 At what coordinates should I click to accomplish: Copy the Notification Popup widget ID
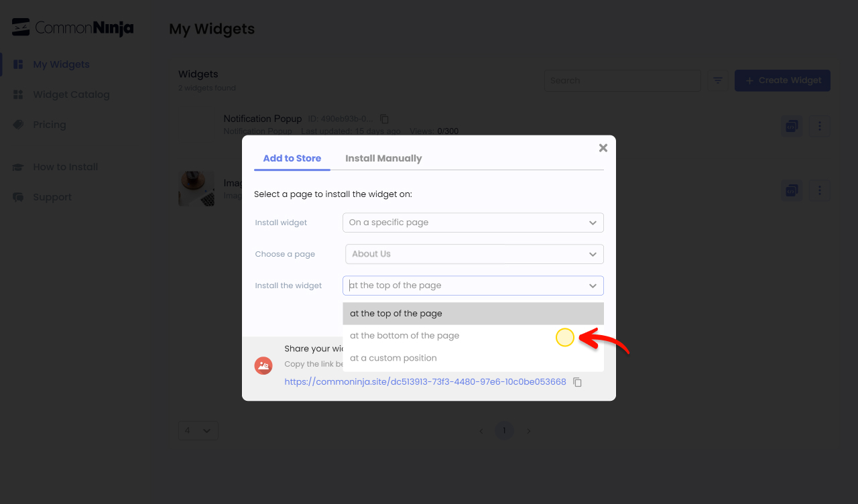click(x=383, y=119)
